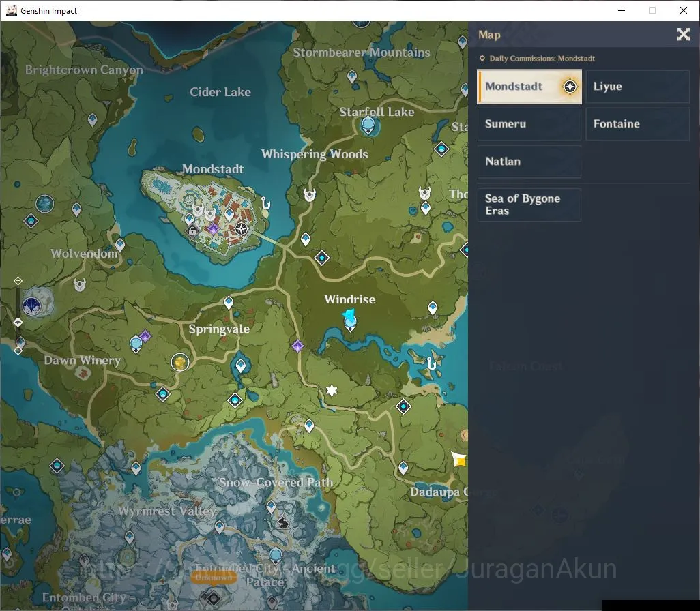This screenshot has height=611, width=700.
Task: Click the diamond domain marker east of Starfell Lake
Action: (441, 149)
